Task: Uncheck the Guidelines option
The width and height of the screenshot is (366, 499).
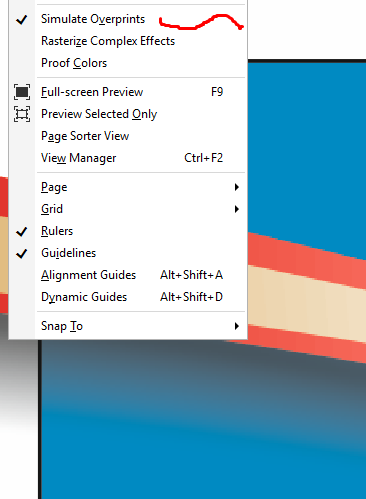Action: coord(22,253)
